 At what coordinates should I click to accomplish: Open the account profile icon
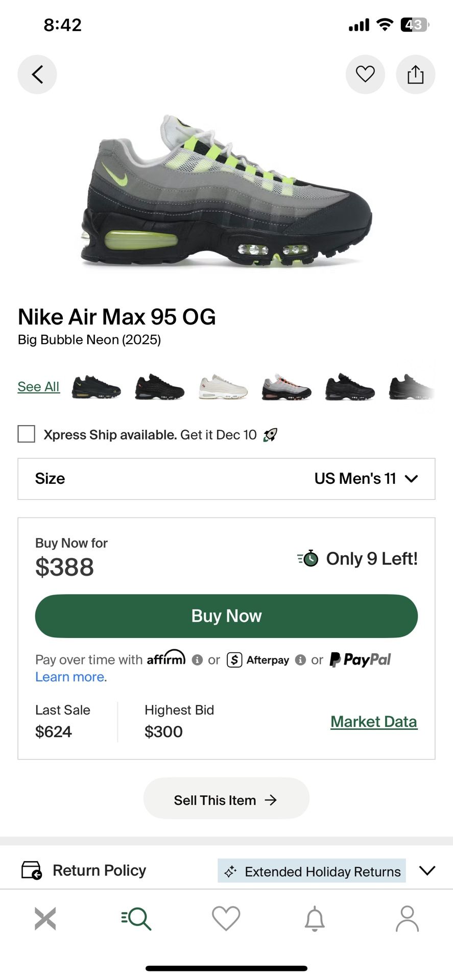click(407, 919)
